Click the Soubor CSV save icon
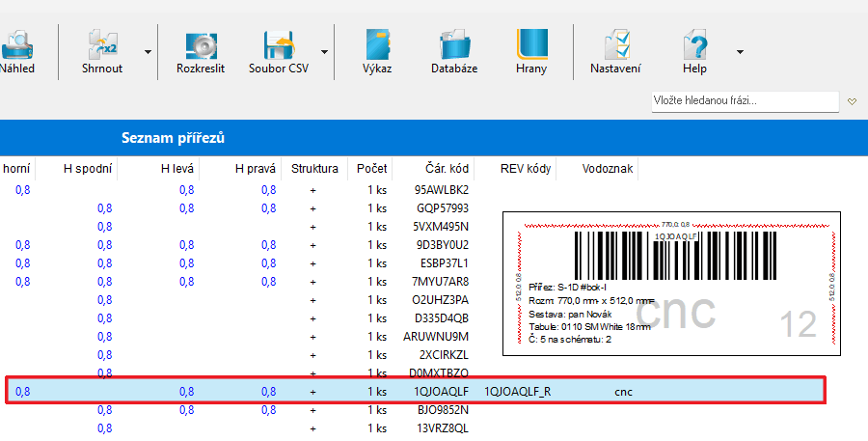This screenshot has width=868, height=441. [278, 46]
